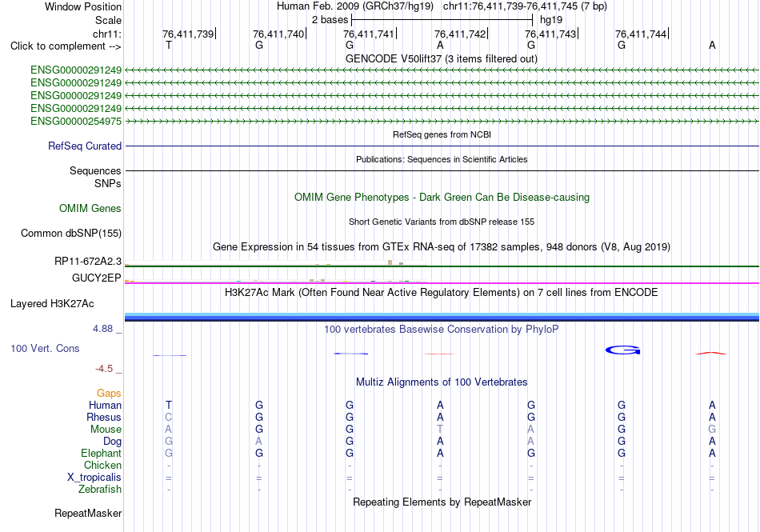
Task: Click the layered H3K27Ac blue signal band
Action: [442, 317]
